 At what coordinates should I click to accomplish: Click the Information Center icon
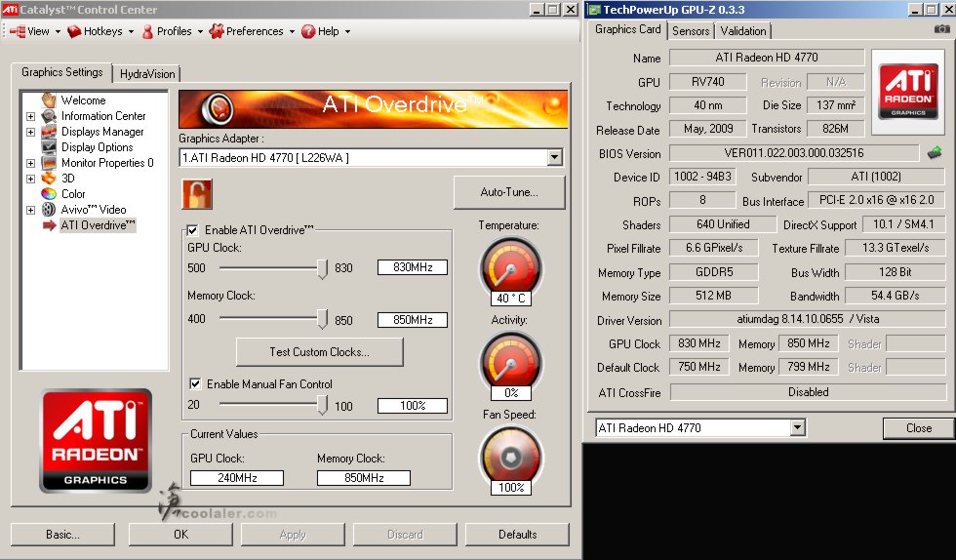pyautogui.click(x=49, y=116)
